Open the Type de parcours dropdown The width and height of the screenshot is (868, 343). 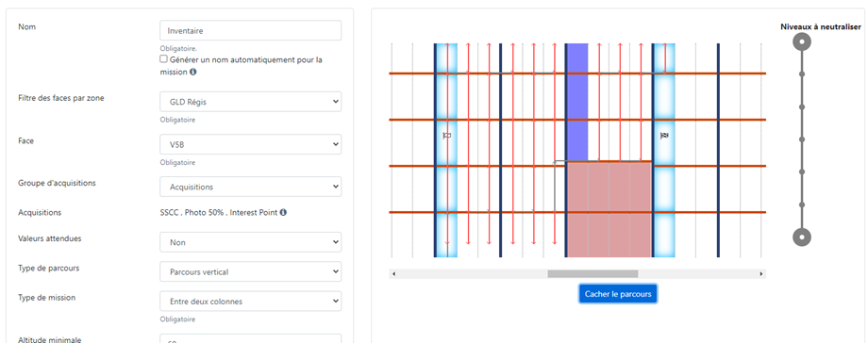point(250,272)
